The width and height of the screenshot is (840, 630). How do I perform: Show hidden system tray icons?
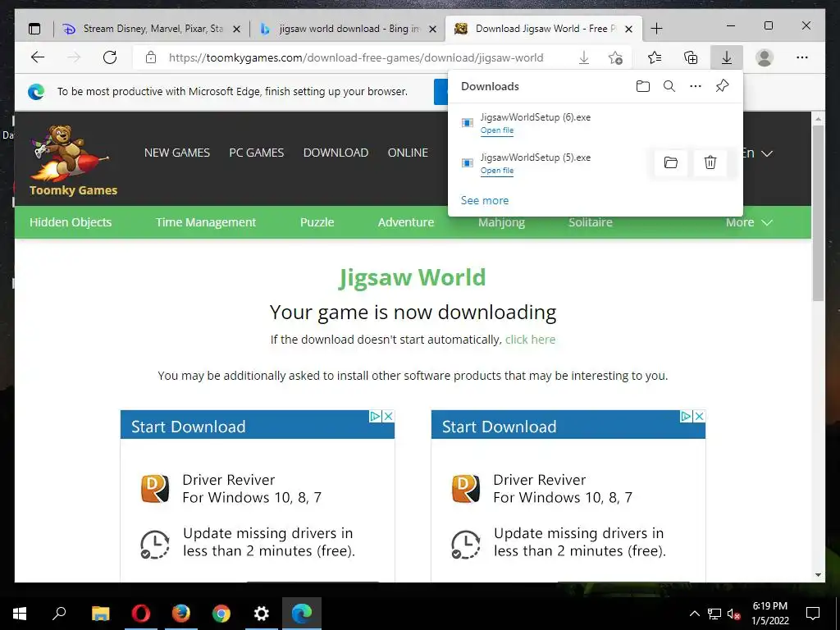click(x=694, y=614)
